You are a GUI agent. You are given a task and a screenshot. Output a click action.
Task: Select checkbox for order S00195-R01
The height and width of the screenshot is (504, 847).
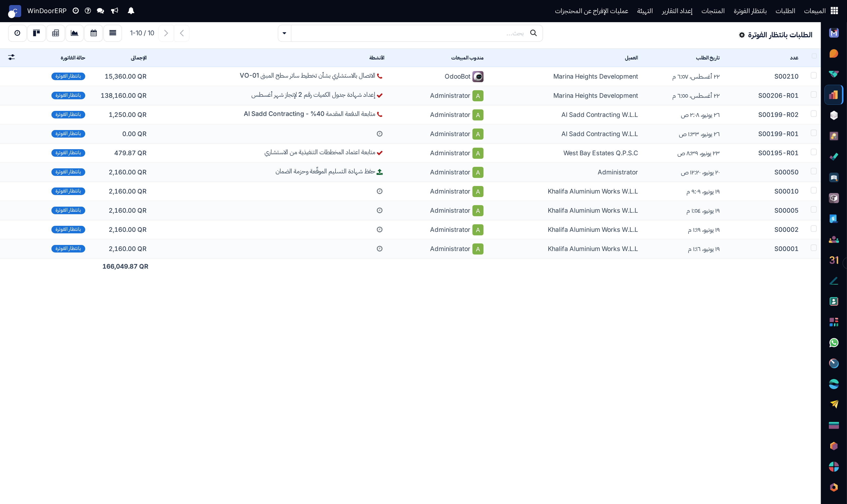(x=814, y=152)
